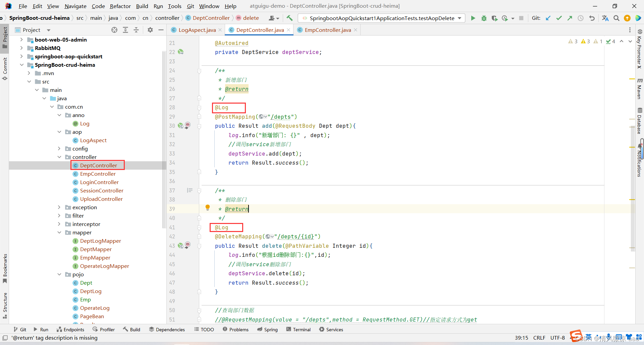Select opened file locate target icon
Image resolution: width=644 pixels, height=345 pixels.
(x=114, y=30)
